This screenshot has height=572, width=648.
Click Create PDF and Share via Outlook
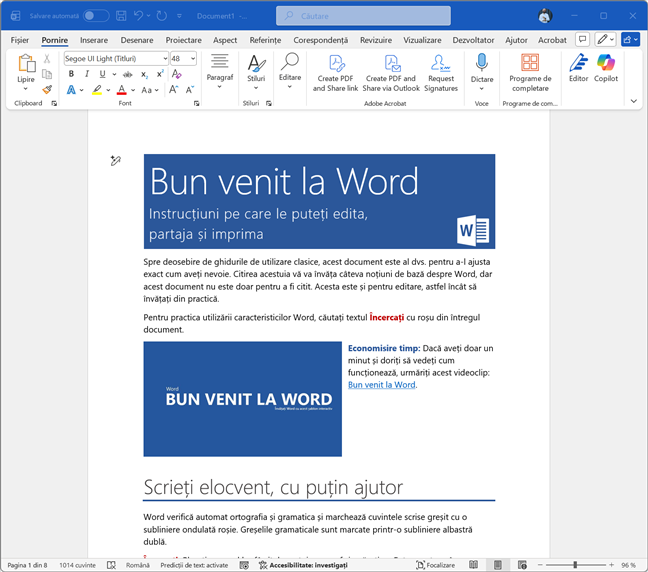391,73
